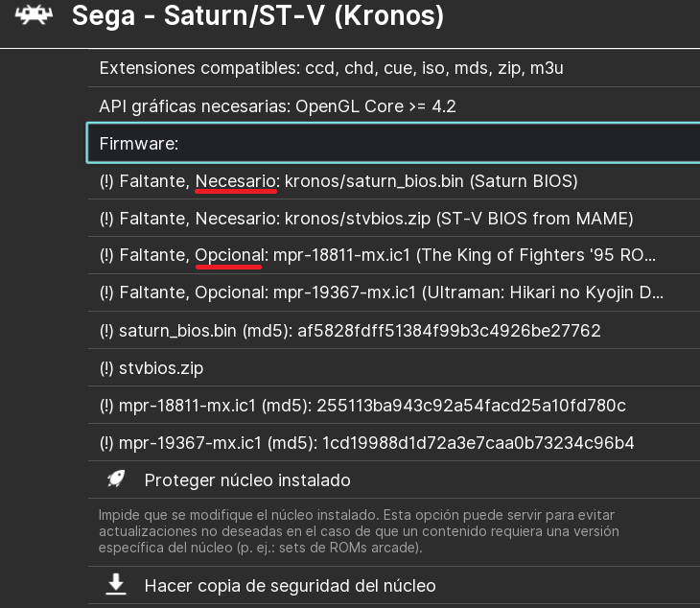Click the saturn_bios.bin md5 hash row
The image size is (700, 608).
(x=349, y=331)
